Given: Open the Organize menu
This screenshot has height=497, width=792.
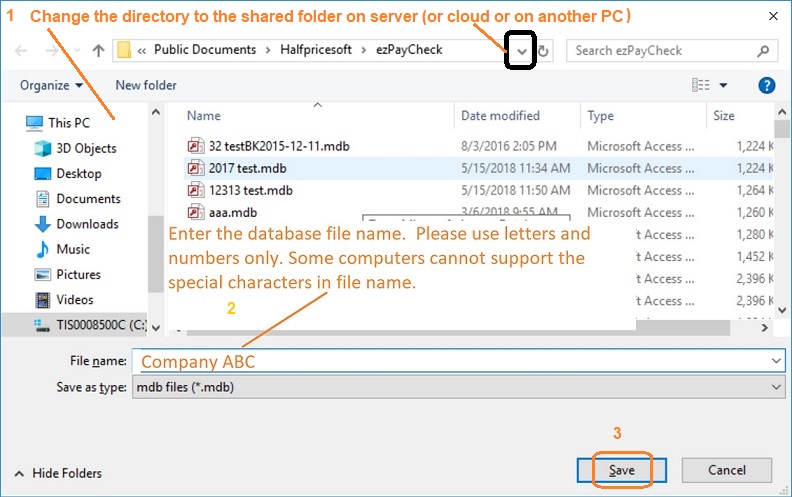Looking at the screenshot, I should (x=51, y=86).
